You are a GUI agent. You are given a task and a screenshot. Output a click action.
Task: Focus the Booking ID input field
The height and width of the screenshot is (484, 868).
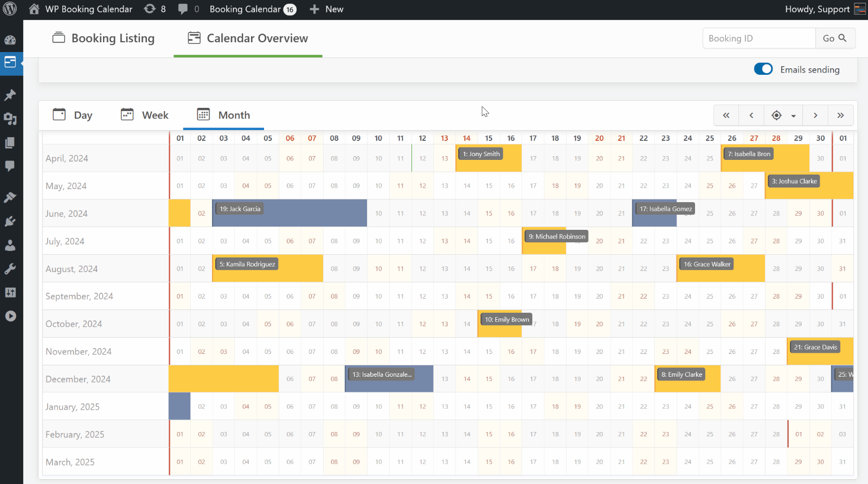click(x=759, y=38)
